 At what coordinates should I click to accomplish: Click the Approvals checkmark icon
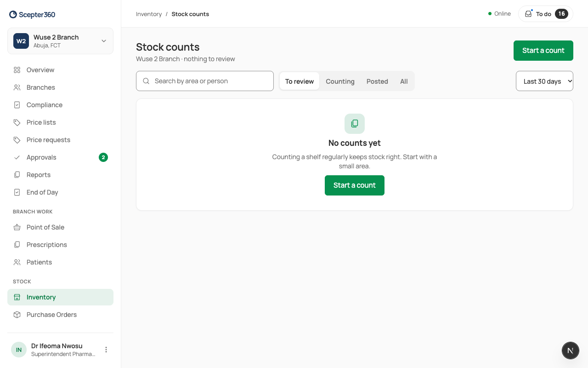click(x=17, y=157)
